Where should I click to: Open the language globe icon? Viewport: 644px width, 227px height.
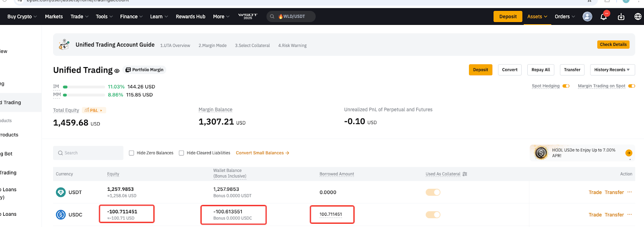pos(638,17)
